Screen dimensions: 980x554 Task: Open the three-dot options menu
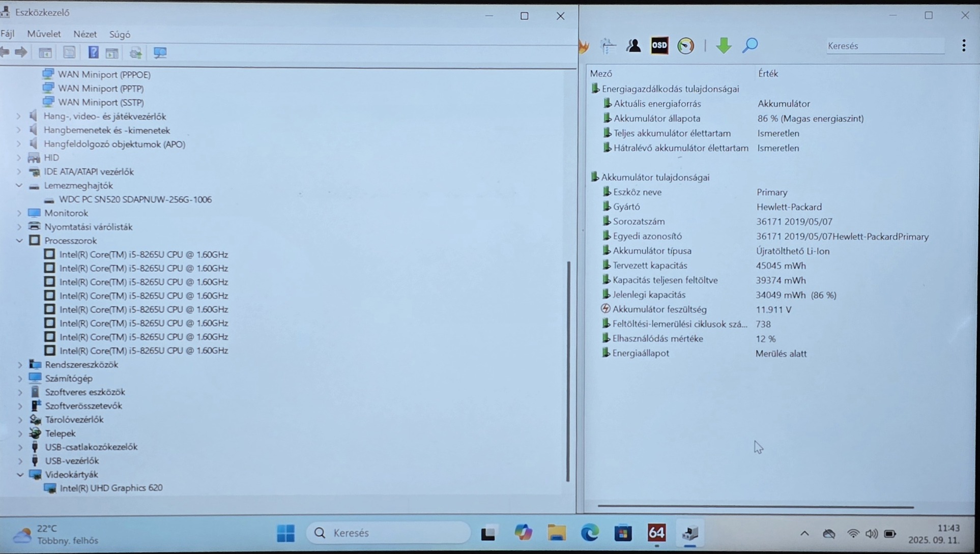pyautogui.click(x=964, y=46)
